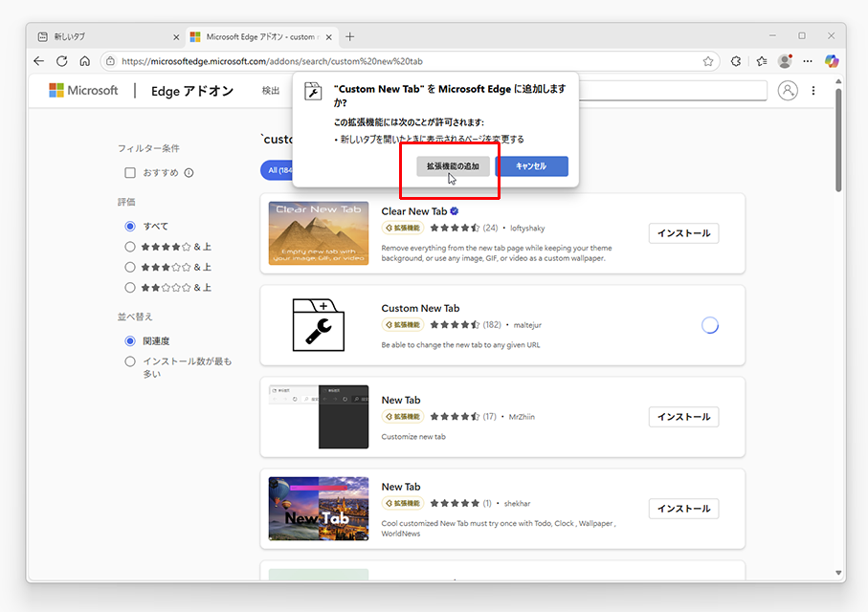Click the 拡張機能 badge on Custom New Tab
Viewport: 868px width, 612px height.
(x=403, y=325)
